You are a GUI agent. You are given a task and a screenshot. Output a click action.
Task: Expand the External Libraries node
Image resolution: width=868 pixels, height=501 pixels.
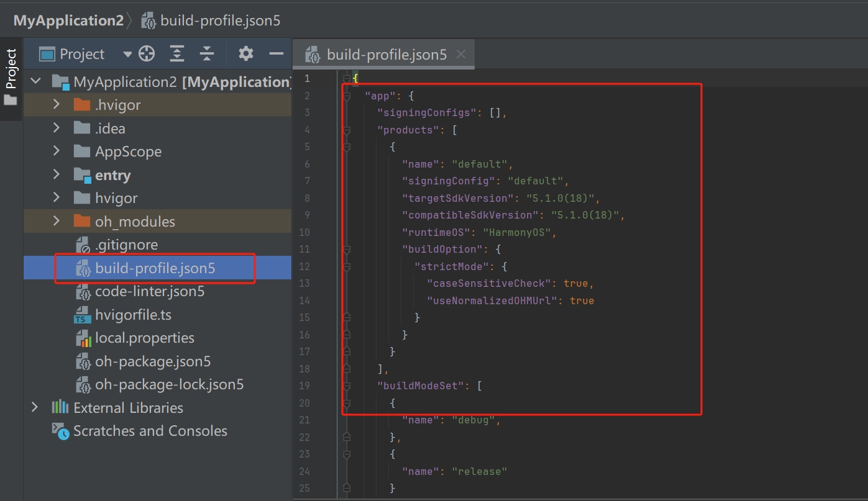pos(35,408)
